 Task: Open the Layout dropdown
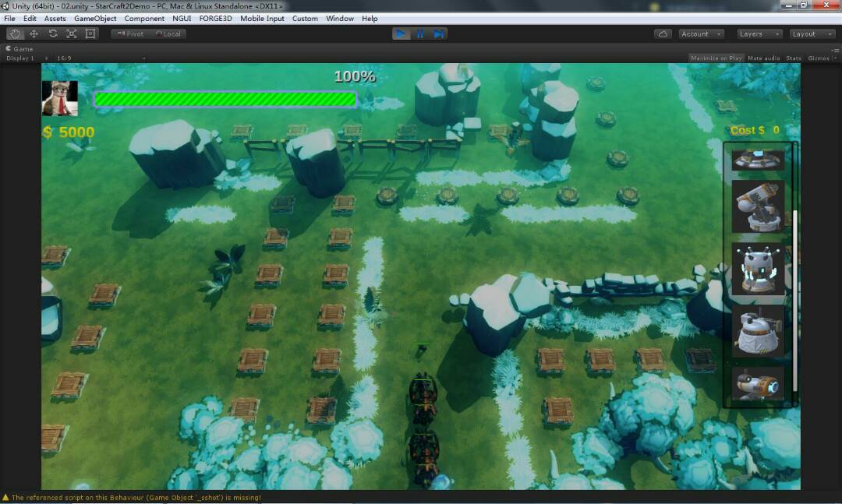tap(812, 33)
